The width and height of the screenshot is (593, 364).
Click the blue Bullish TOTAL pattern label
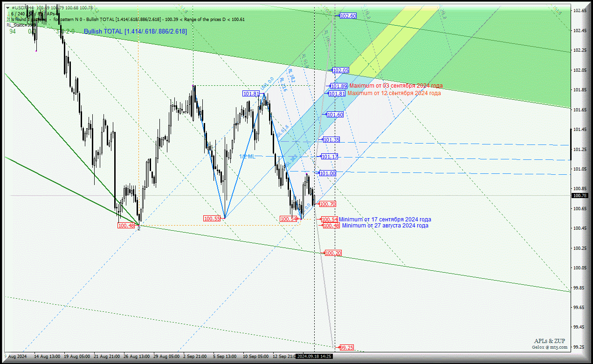pyautogui.click(x=135, y=31)
